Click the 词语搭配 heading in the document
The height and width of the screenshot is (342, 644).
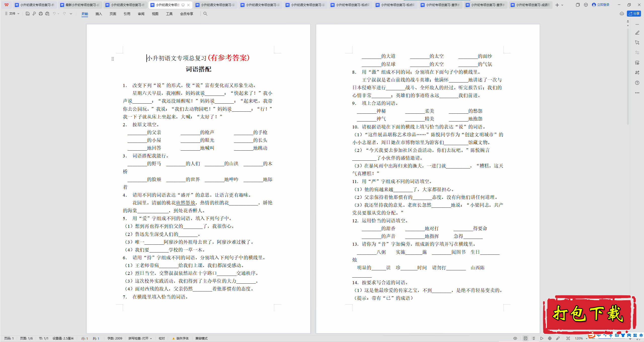[x=198, y=69]
